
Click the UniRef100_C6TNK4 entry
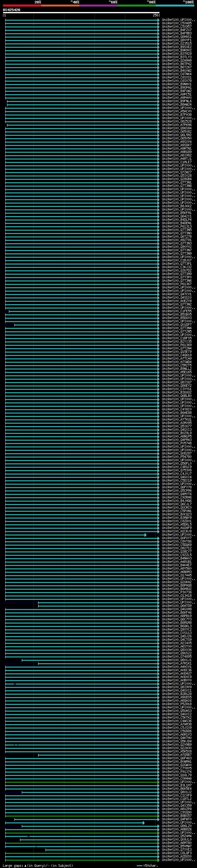click(x=177, y=74)
